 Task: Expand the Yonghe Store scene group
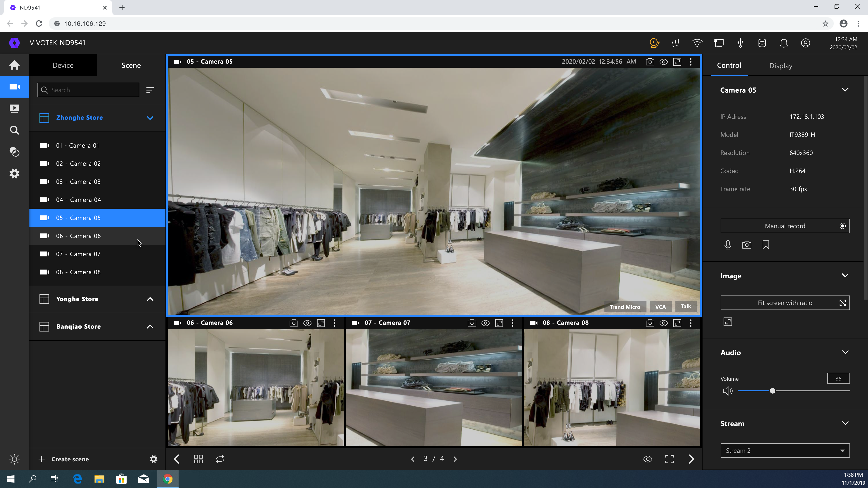pos(150,299)
